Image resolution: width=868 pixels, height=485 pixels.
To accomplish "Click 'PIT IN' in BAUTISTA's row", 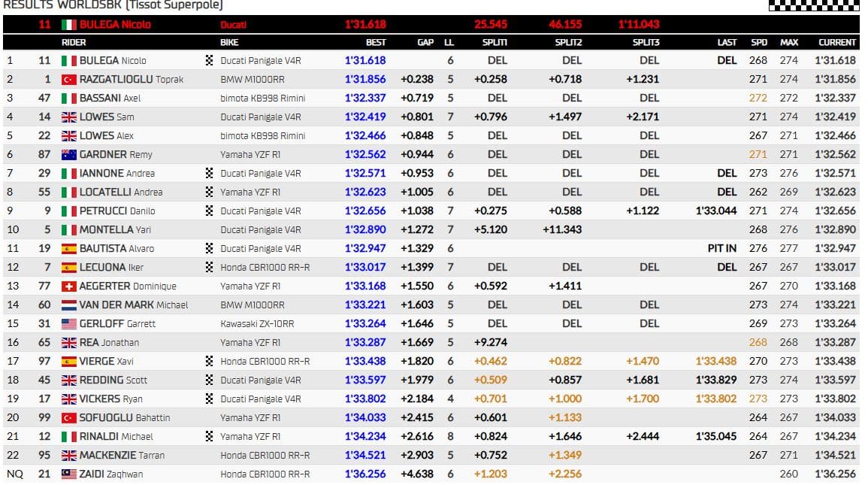I will 722,249.
